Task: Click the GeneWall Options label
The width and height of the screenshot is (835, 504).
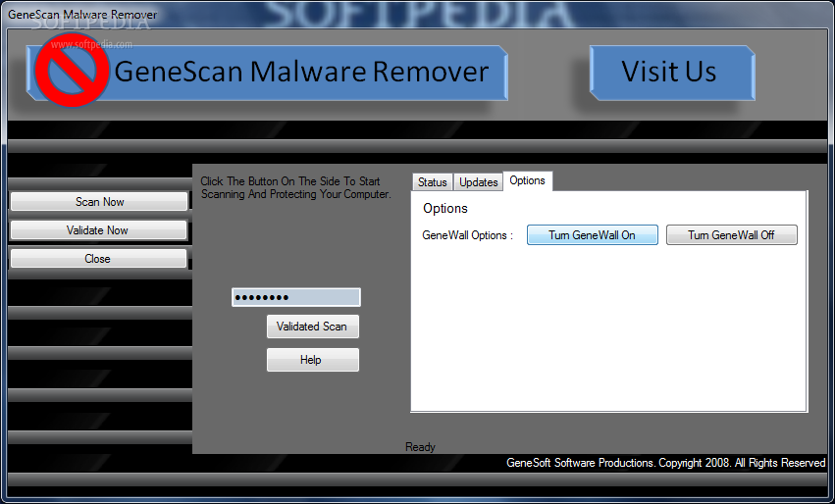Action: 468,235
